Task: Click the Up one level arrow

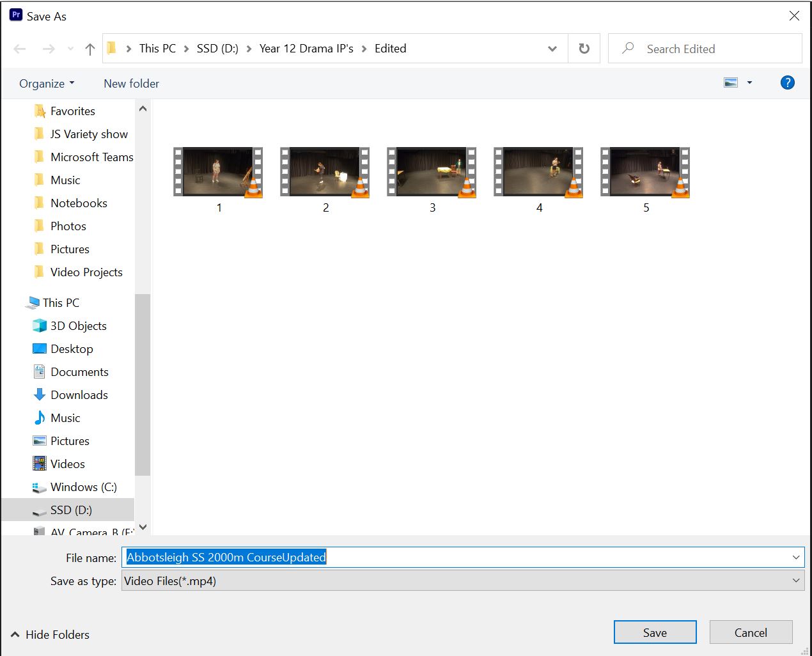Action: click(90, 48)
